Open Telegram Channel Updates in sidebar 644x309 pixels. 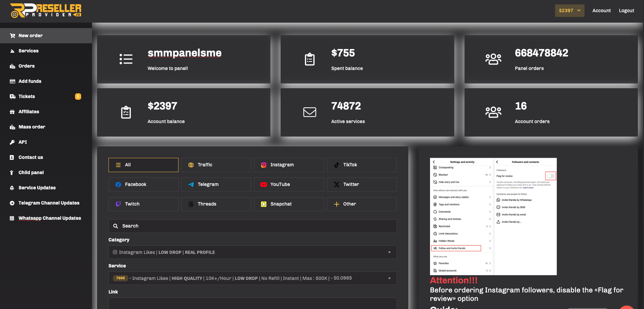click(x=49, y=203)
